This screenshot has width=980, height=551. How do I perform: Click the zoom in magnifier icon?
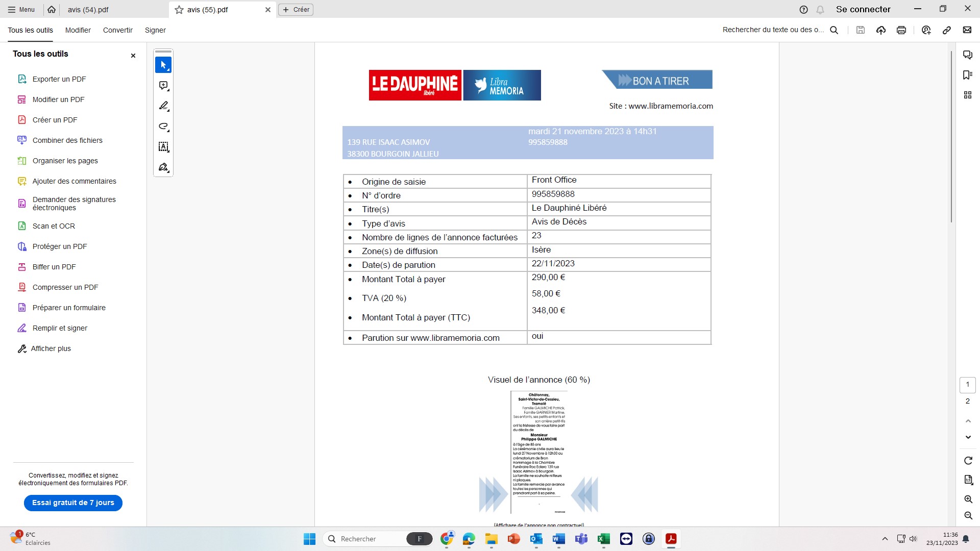pos(968,499)
